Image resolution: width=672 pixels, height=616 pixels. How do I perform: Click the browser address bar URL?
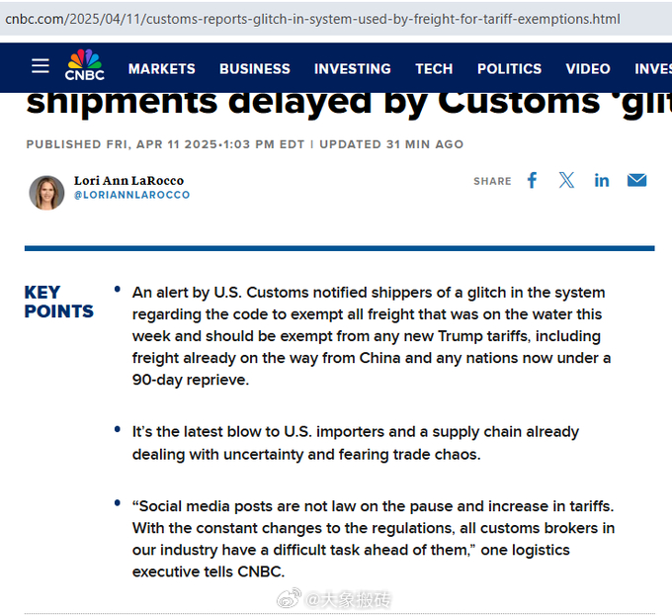(312, 19)
